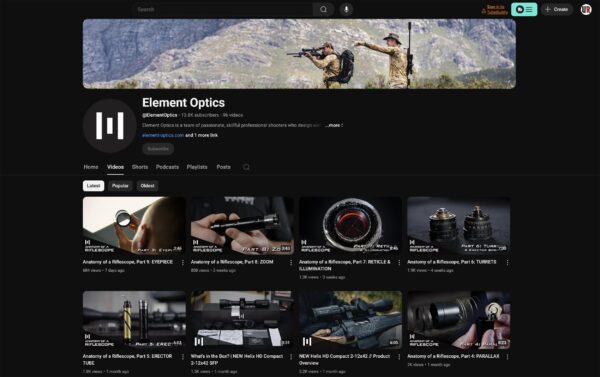Image resolution: width=600 pixels, height=377 pixels.
Task: Expand channel description with ...more
Action: click(x=333, y=125)
